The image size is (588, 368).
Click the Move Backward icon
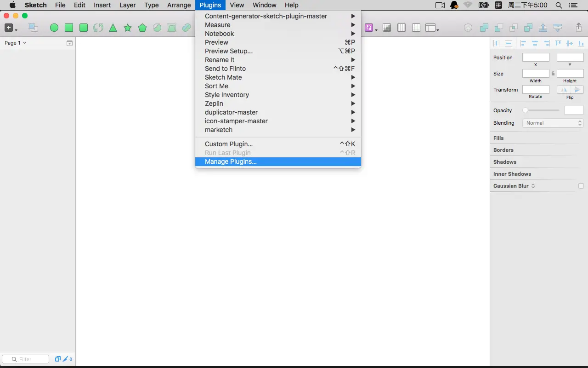[558, 28]
